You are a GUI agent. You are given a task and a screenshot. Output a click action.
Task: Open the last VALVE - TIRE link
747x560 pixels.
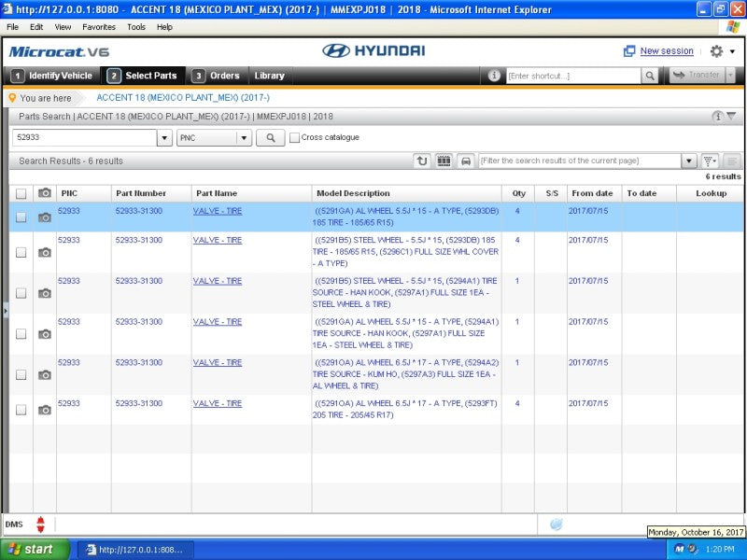[x=217, y=404]
